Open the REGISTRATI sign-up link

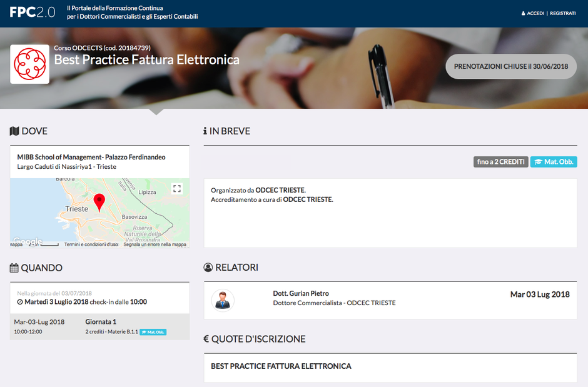point(563,14)
